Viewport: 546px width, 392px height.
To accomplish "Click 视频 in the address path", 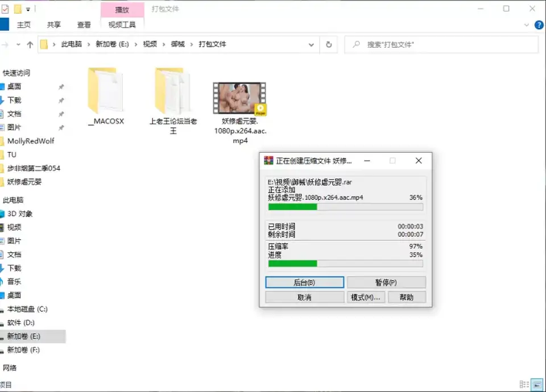I will click(x=150, y=44).
